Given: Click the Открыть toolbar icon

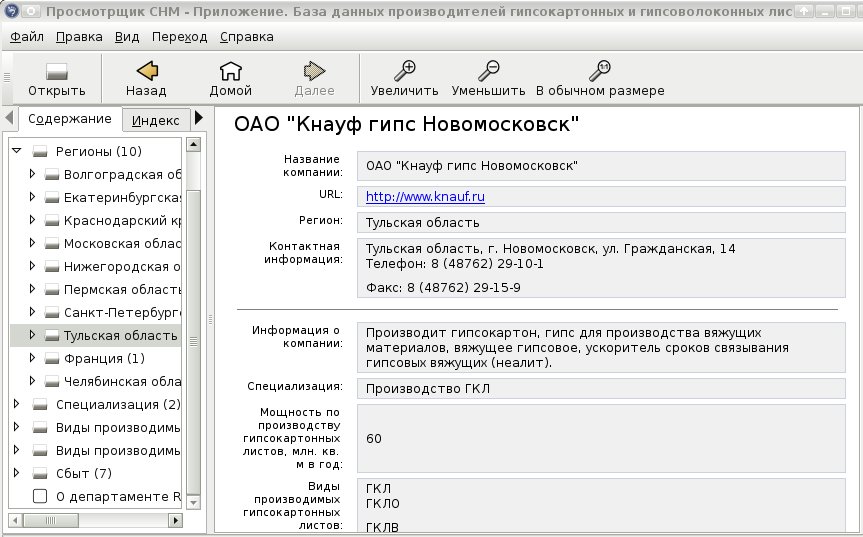Looking at the screenshot, I should pos(57,72).
